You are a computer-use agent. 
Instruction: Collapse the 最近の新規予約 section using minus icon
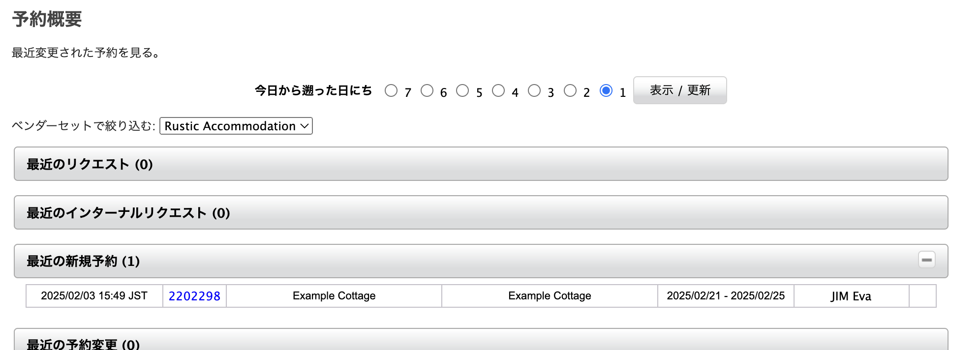[926, 260]
